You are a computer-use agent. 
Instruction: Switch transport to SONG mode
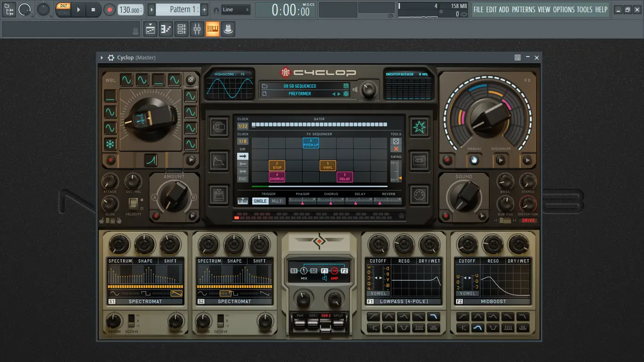point(63,13)
